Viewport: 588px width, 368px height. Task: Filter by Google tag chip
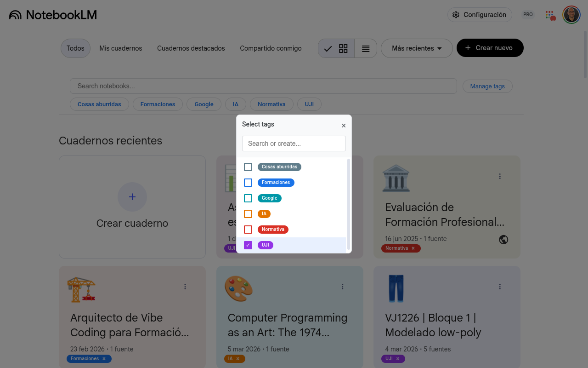[x=204, y=104]
